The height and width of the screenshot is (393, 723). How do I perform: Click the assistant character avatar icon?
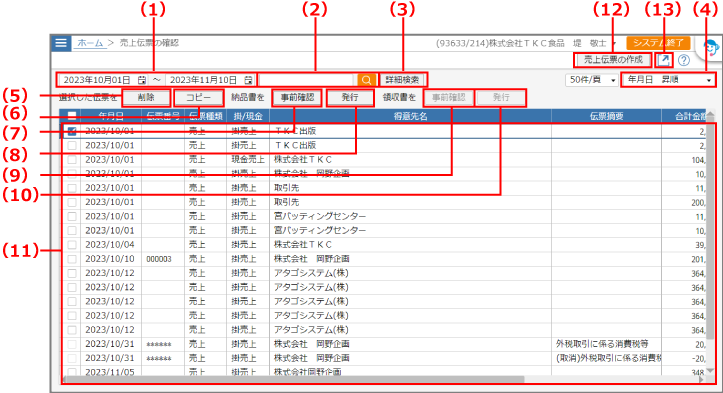click(x=711, y=48)
